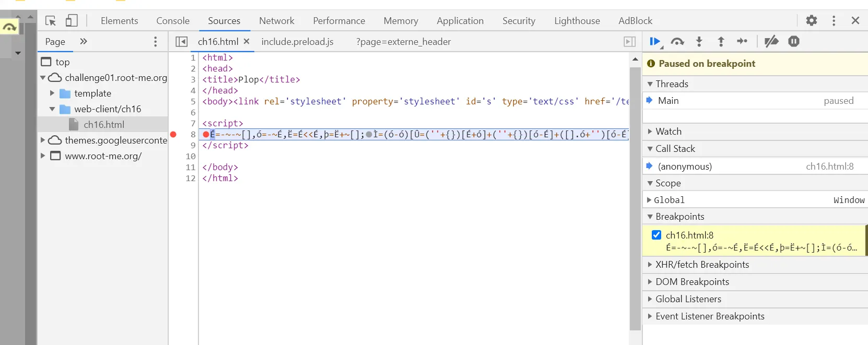This screenshot has width=868, height=345.
Task: Click the paused overlay resume icon on page
Action: (x=9, y=27)
